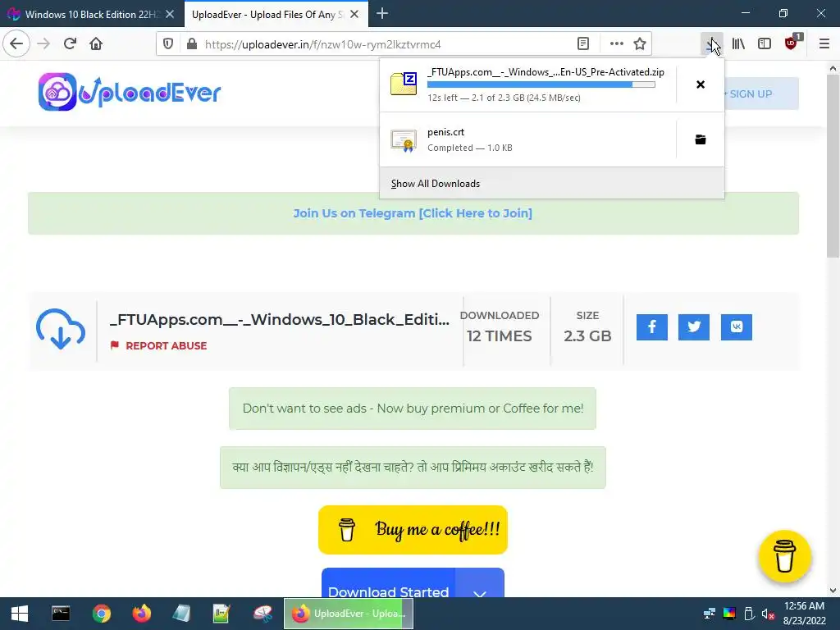Viewport: 840px width, 630px height.
Task: Open the UploadEver Firefox taskbar window
Action: (x=348, y=614)
